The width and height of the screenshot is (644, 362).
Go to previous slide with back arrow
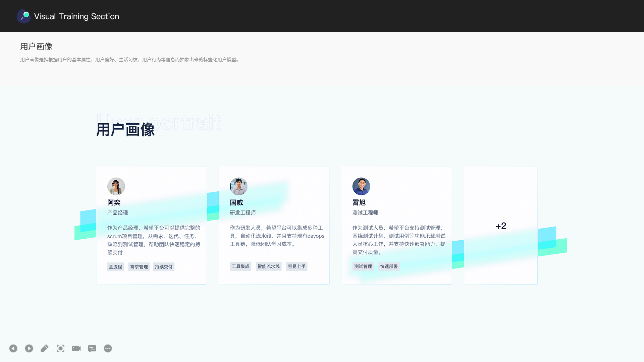coord(13,348)
